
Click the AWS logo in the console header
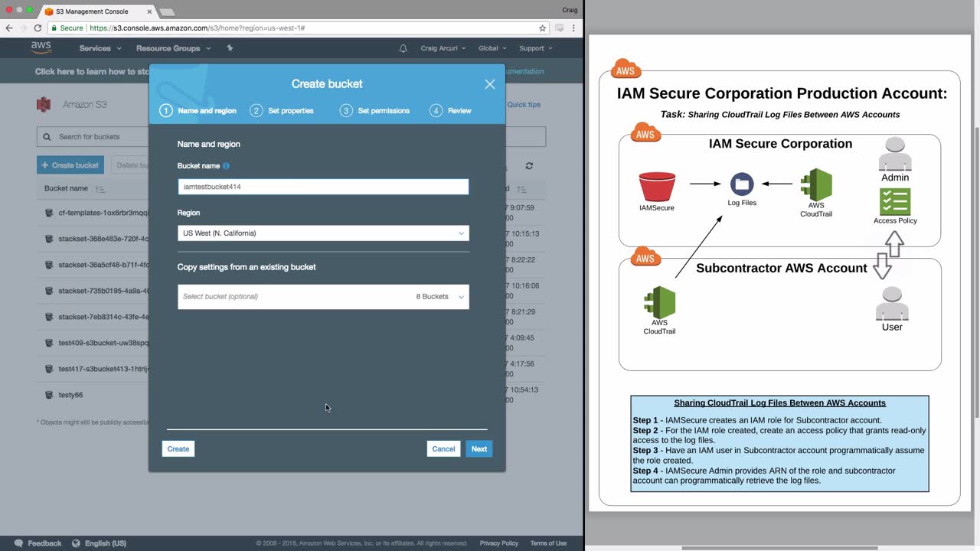[x=41, y=47]
